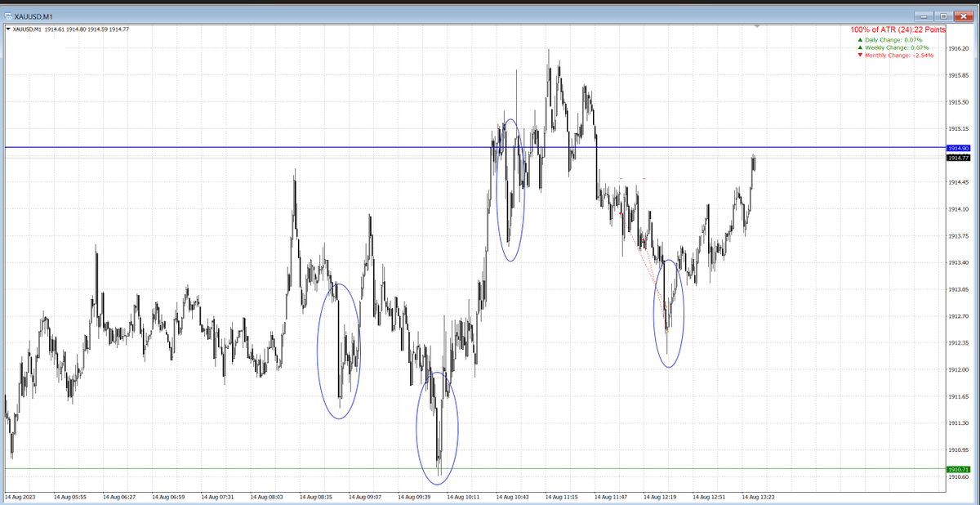
Task: Click the 1912.70 price scale label
Action: tap(959, 316)
